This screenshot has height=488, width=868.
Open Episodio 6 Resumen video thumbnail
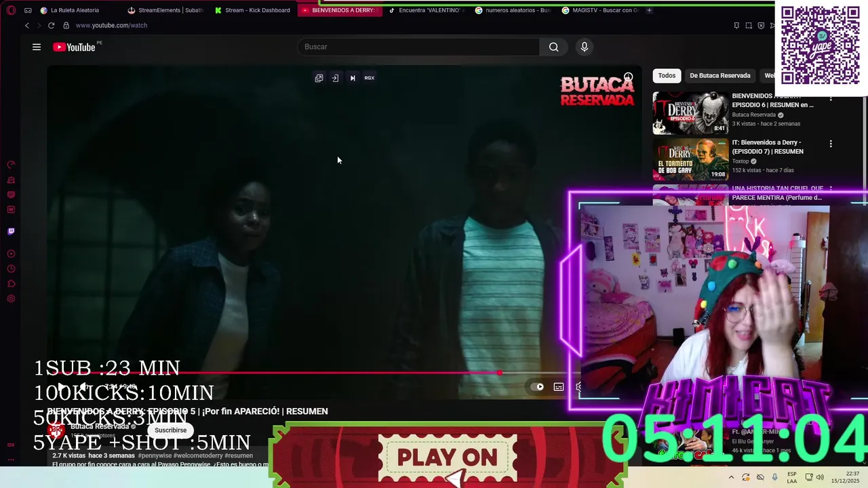coord(690,113)
